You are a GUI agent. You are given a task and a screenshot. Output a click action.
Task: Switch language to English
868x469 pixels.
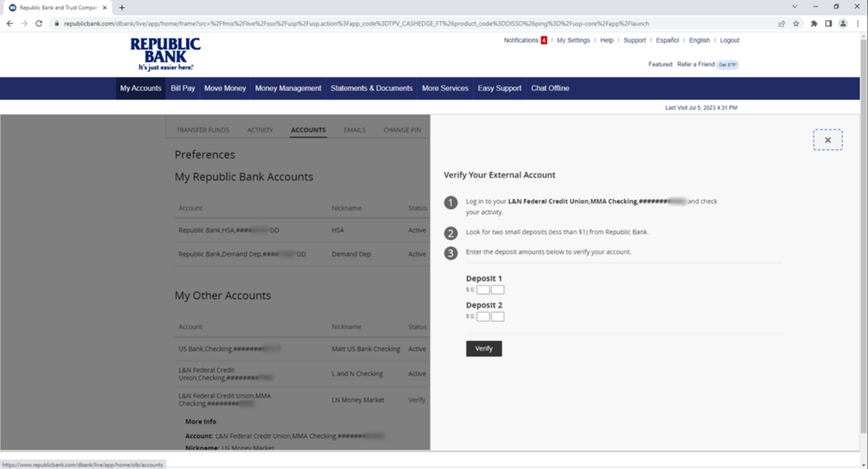[699, 40]
